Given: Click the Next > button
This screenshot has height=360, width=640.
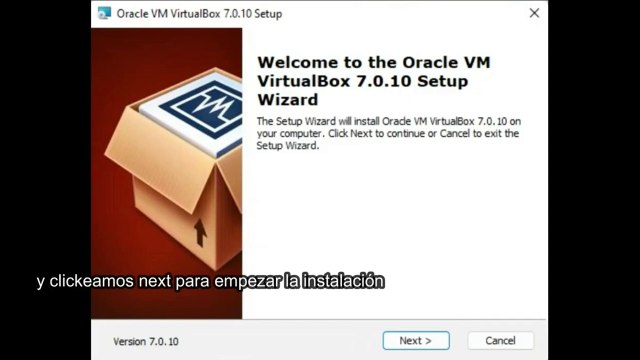Looking at the screenshot, I should point(416,340).
